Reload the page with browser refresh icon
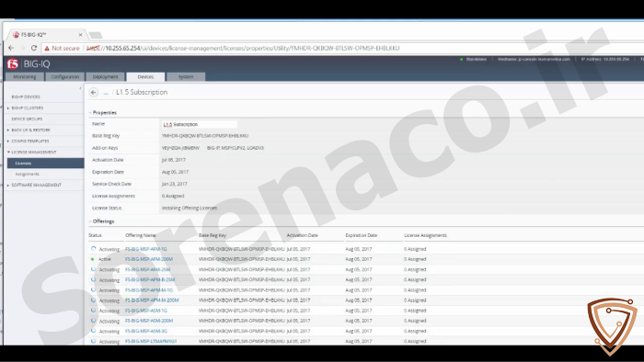The image size is (644, 362). point(34,48)
